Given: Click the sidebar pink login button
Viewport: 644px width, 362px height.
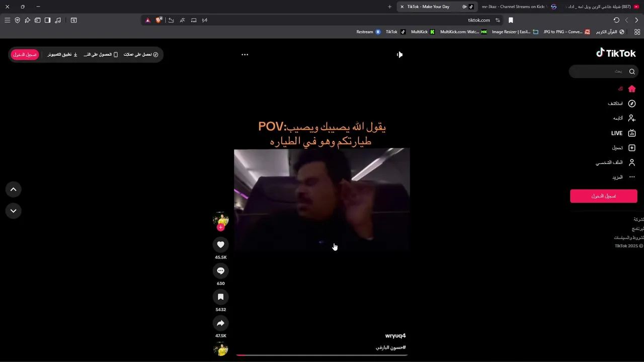Looking at the screenshot, I should (x=603, y=196).
